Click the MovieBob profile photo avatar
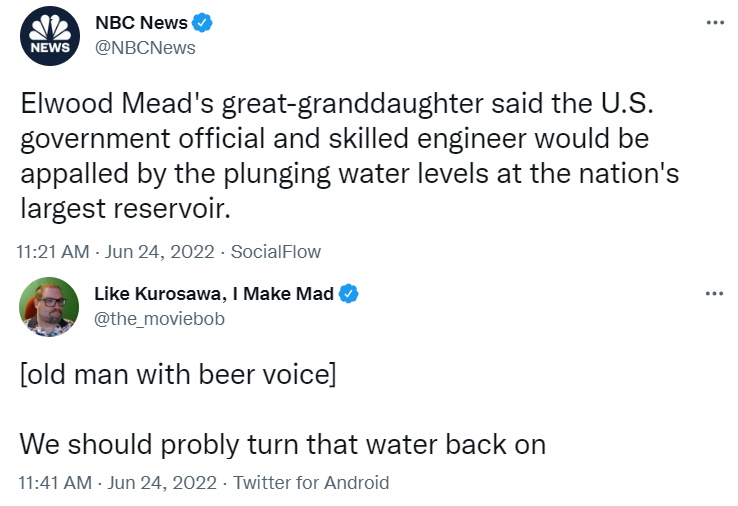The height and width of the screenshot is (506, 738). 50,306
